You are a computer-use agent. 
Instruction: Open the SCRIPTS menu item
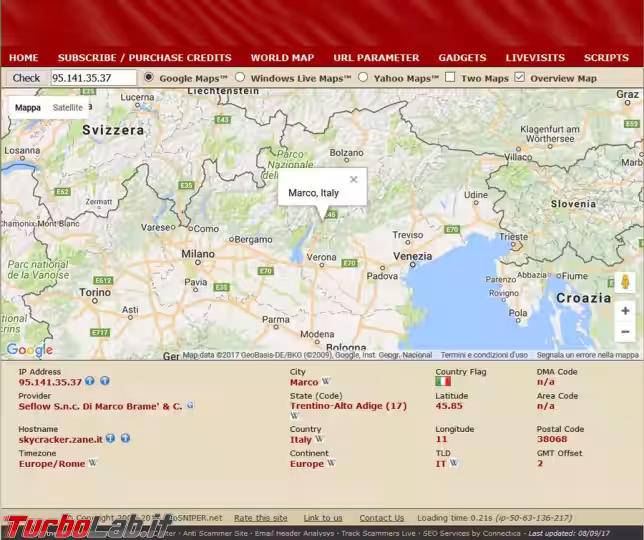606,58
